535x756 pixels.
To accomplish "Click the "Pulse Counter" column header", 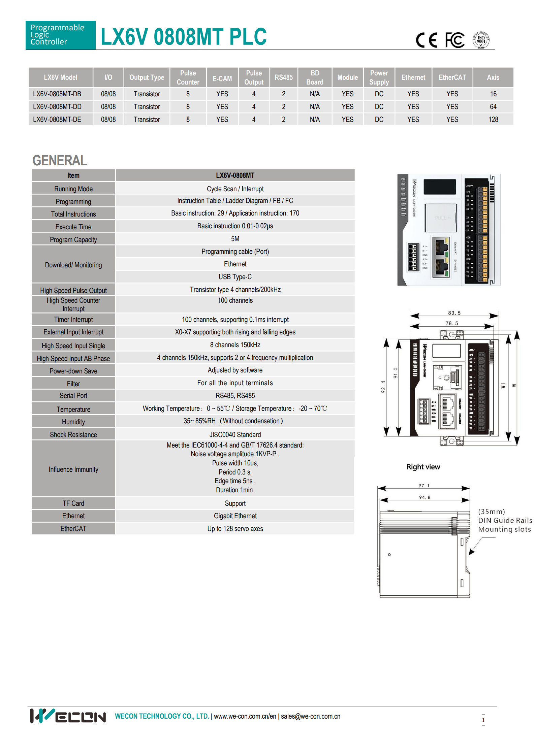I will (188, 77).
